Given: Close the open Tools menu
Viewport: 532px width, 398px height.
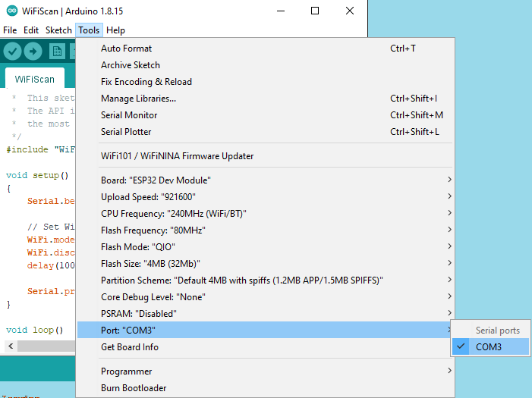Looking at the screenshot, I should click(89, 30).
